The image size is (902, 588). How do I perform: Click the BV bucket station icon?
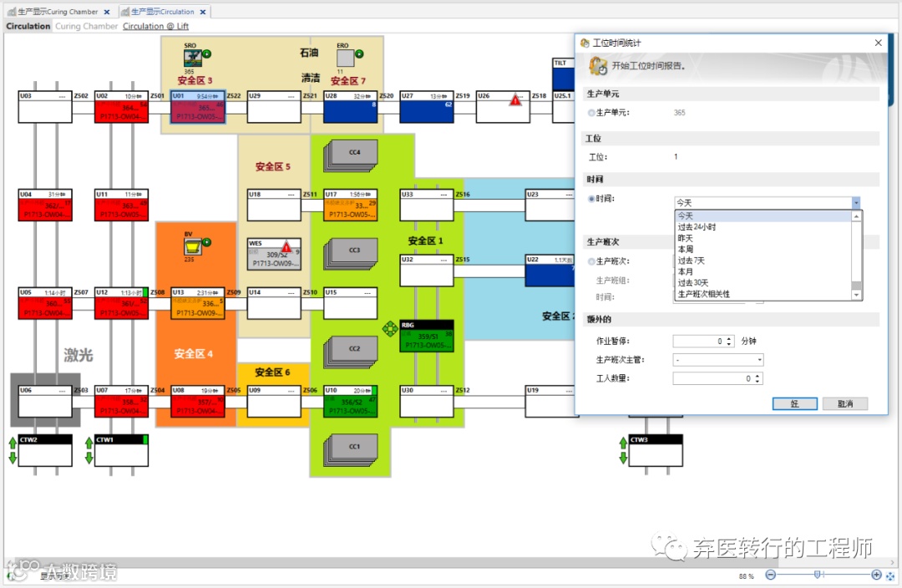(x=192, y=246)
